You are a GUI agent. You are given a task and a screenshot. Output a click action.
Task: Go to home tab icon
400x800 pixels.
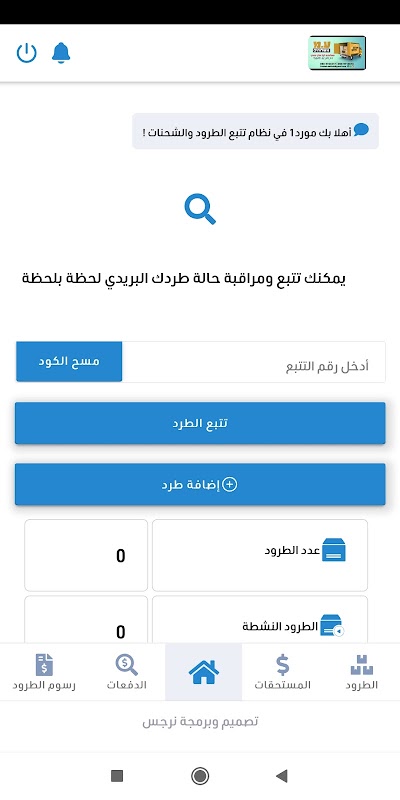(x=204, y=672)
